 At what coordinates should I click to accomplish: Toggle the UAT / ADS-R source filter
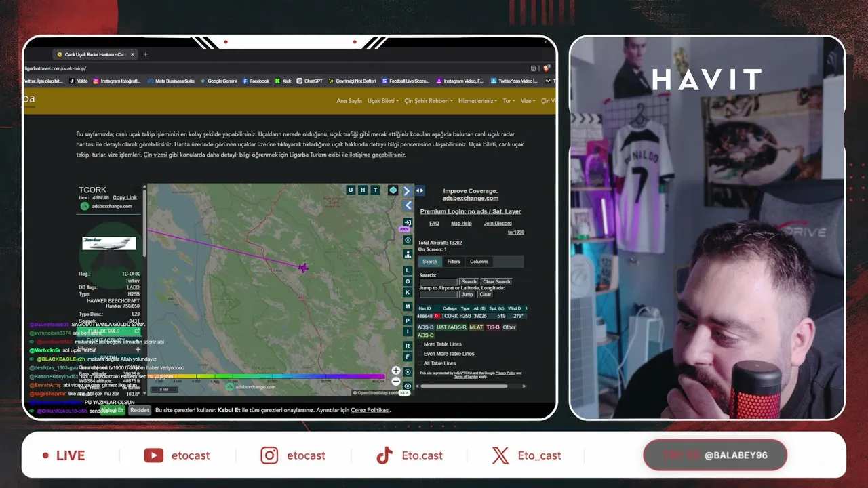(x=452, y=327)
